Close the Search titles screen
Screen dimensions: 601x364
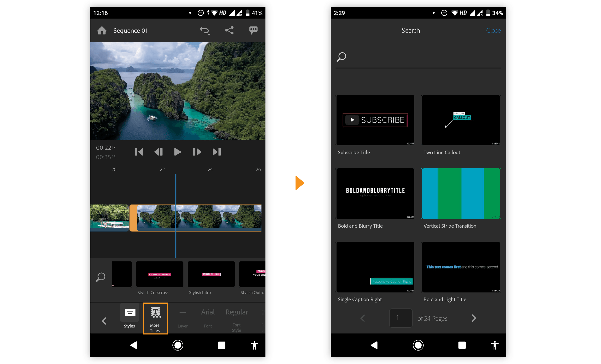coord(493,31)
